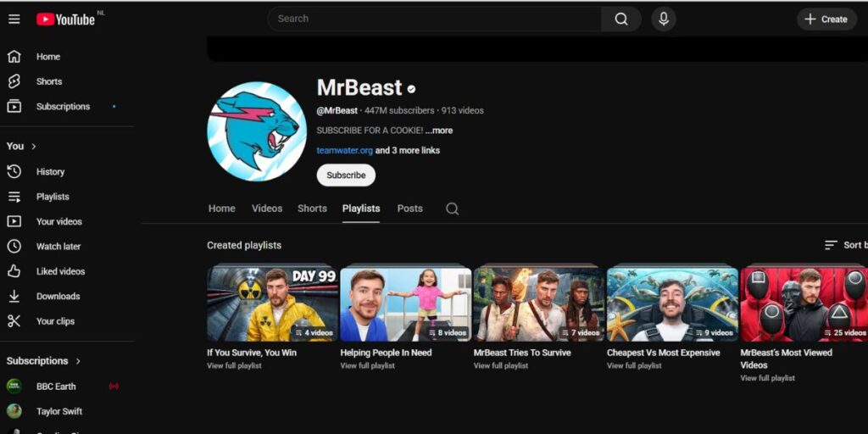Click the search magnifier button

tap(621, 19)
